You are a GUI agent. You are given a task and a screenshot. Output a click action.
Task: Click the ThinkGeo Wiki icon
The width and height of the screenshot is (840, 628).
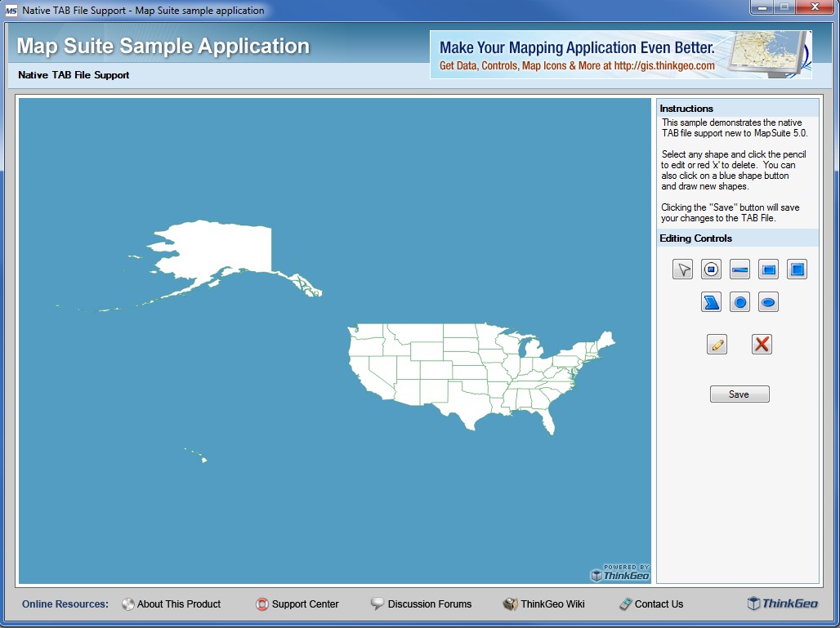click(509, 604)
